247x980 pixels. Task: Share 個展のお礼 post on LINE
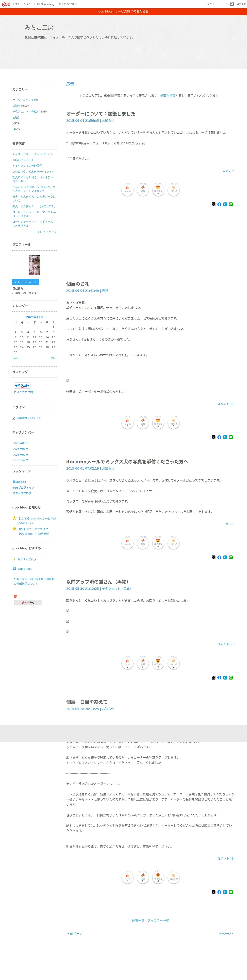tap(231, 437)
